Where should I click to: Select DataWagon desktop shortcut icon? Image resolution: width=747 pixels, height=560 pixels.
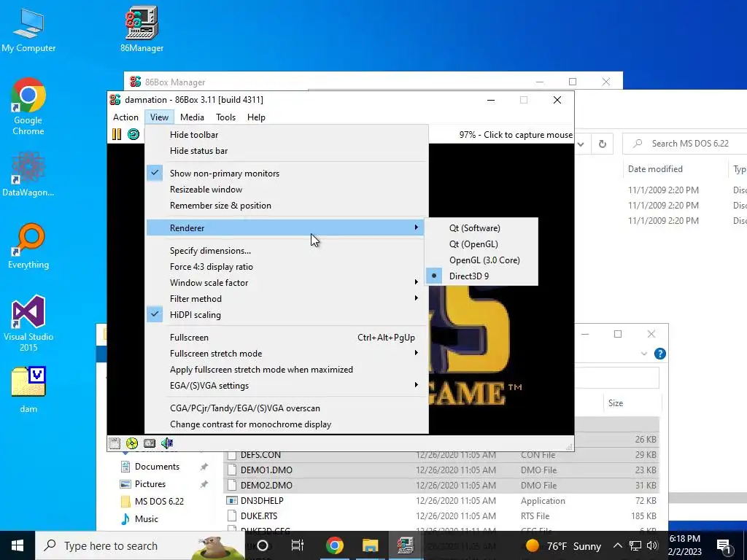[28, 174]
